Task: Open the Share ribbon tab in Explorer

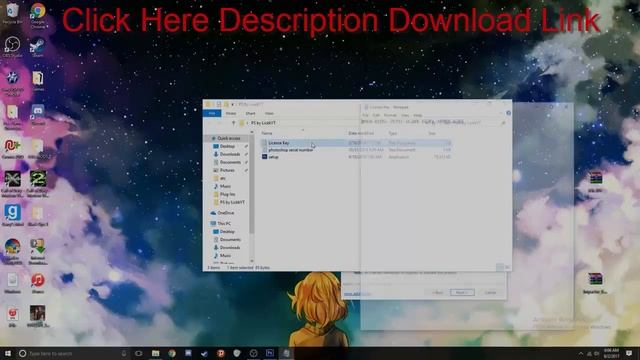Action: [250, 113]
